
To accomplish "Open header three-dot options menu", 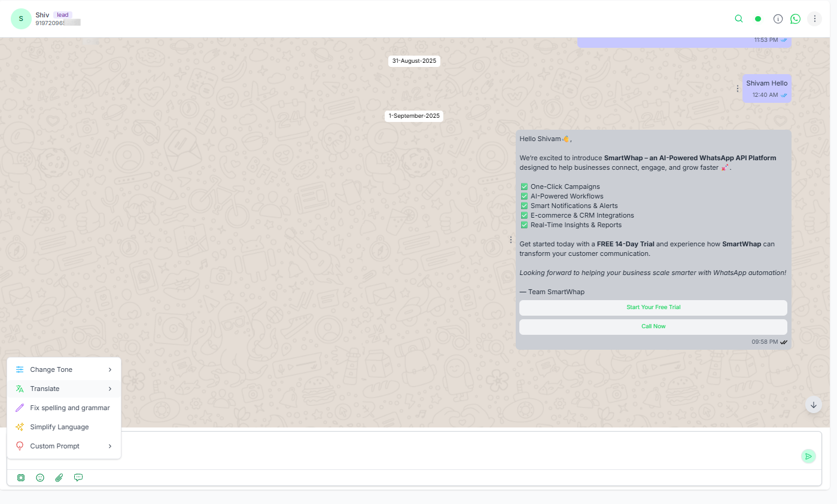I will coord(814,19).
